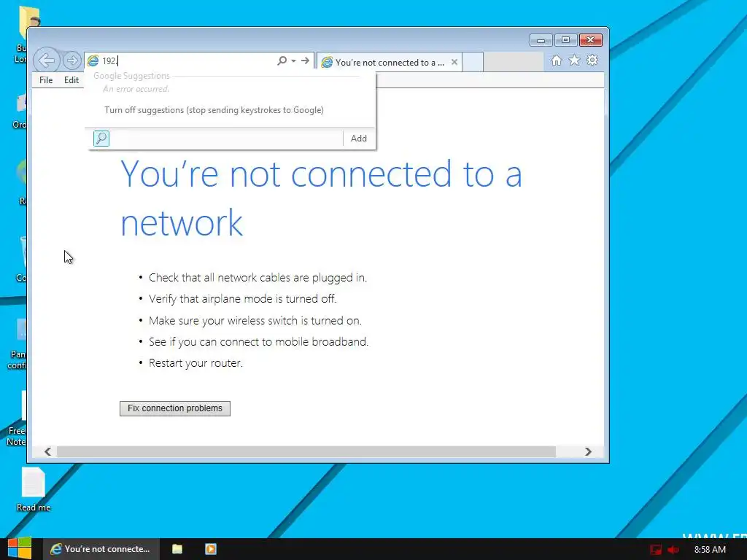
Task: Open the media player taskbar icon
Action: (x=211, y=549)
